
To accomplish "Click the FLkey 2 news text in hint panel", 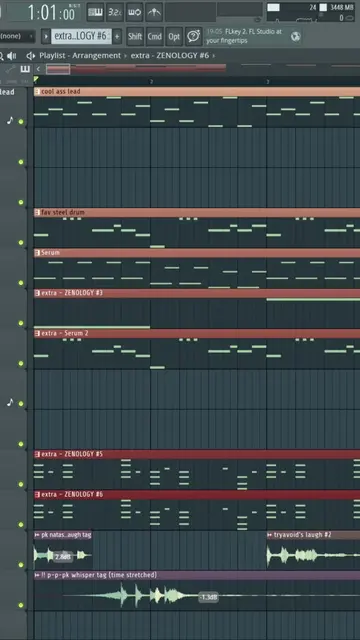I will point(244,36).
